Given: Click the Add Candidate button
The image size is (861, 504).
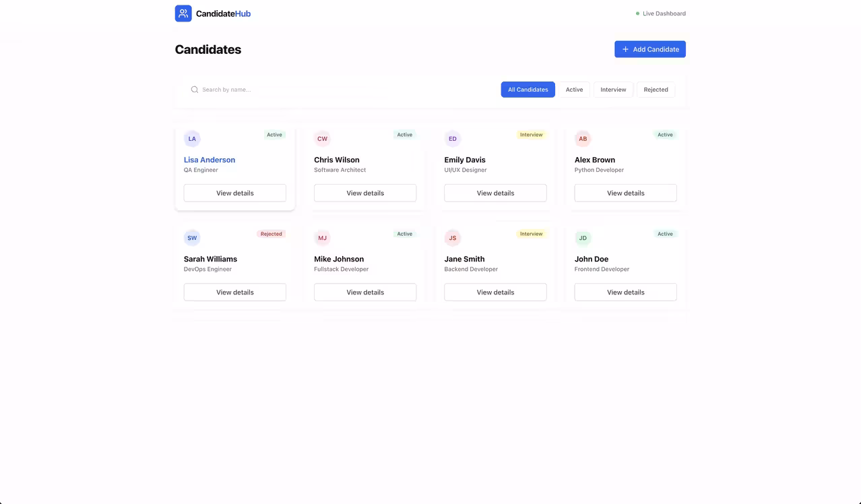Looking at the screenshot, I should pyautogui.click(x=649, y=49).
